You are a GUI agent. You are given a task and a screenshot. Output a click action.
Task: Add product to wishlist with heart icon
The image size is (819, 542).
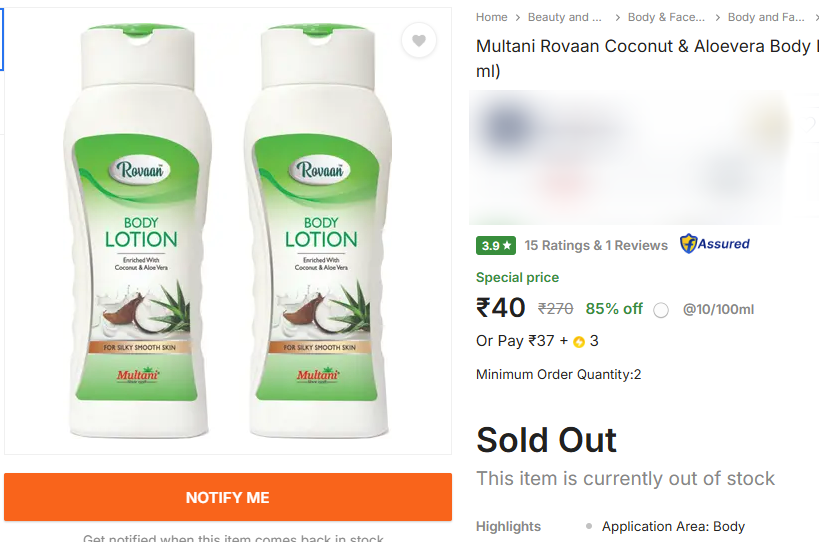[x=419, y=41]
